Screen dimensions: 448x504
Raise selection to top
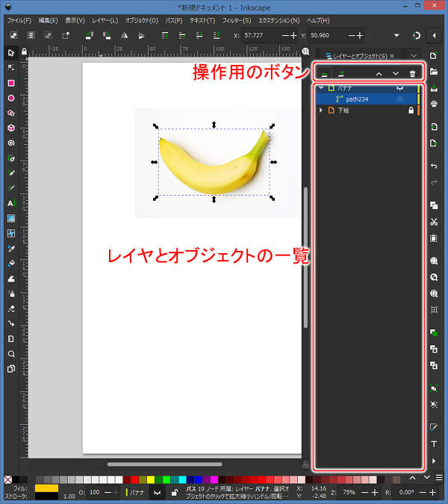pyautogui.click(x=165, y=35)
